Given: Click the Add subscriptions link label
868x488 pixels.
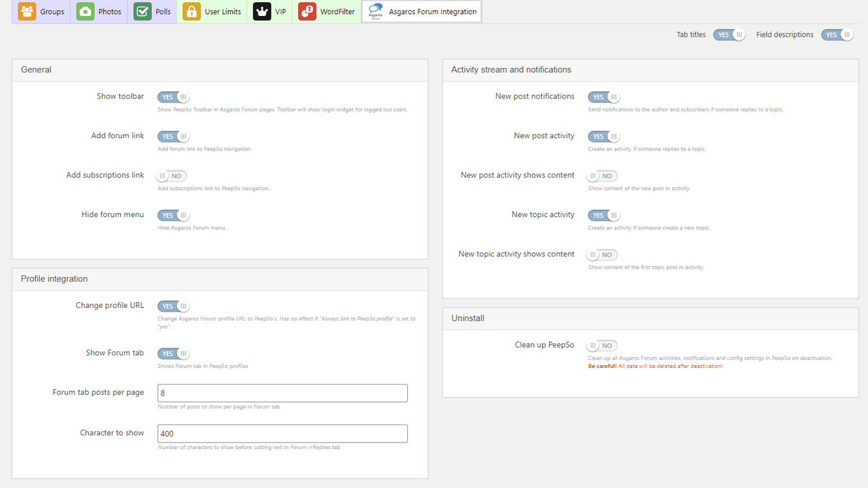Looking at the screenshot, I should pyautogui.click(x=105, y=175).
